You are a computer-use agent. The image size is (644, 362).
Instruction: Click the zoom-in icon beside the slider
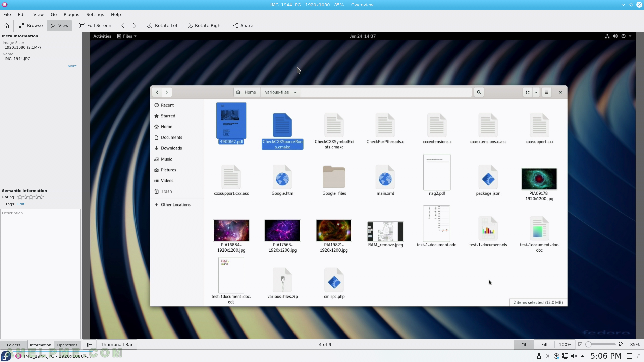[621, 345]
